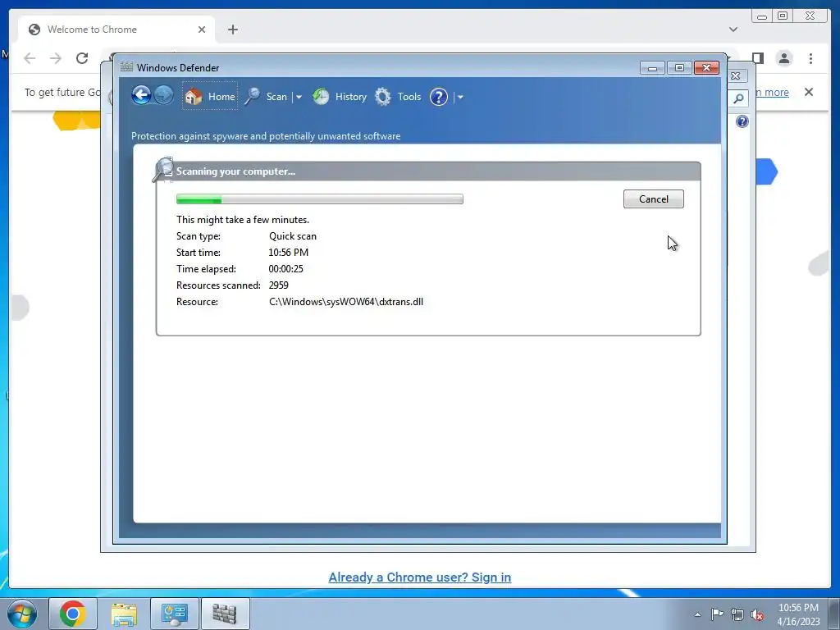
Task: Open the History view
Action: 340,97
